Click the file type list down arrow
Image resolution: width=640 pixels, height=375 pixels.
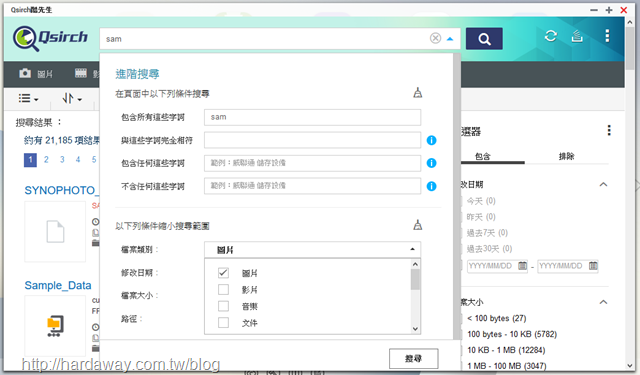point(415,329)
